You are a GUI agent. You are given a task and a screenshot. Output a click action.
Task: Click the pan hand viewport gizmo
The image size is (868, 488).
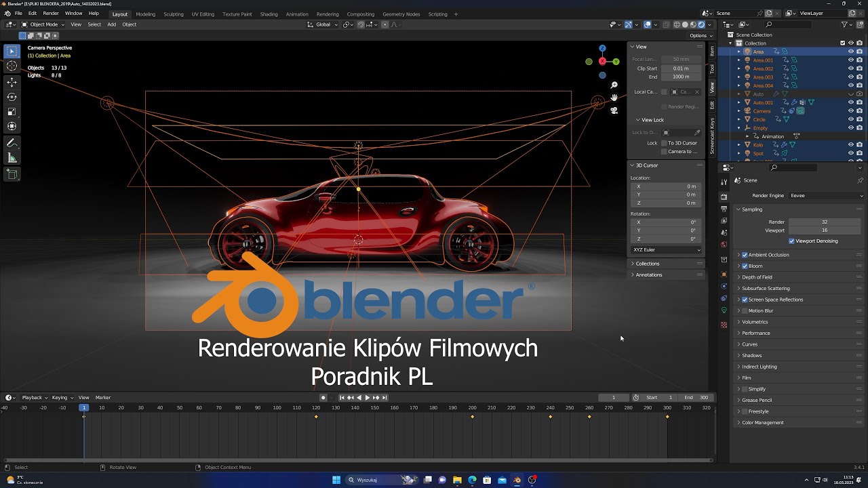pos(614,98)
